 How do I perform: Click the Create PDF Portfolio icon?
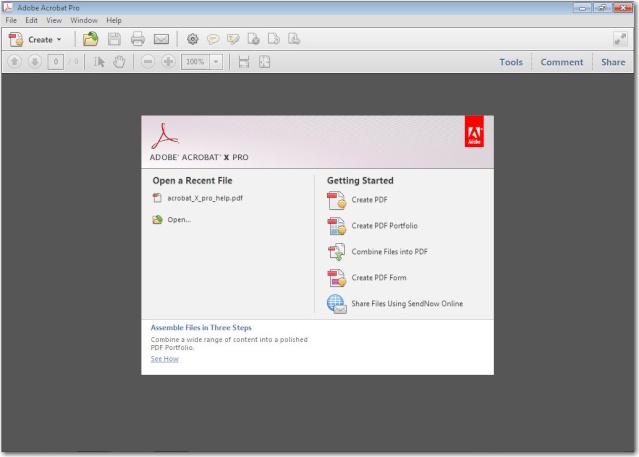pos(337,226)
